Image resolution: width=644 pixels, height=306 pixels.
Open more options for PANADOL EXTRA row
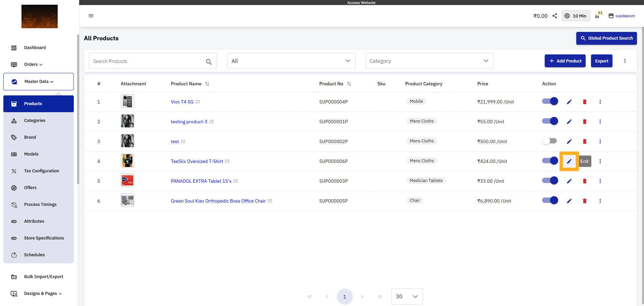point(600,181)
